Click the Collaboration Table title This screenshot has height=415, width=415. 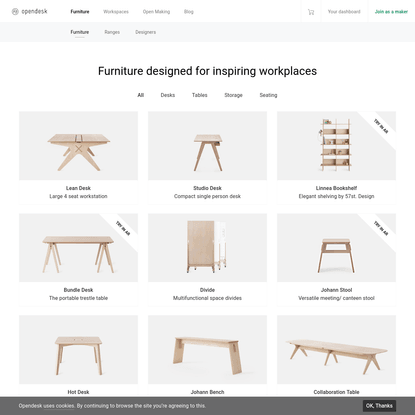pyautogui.click(x=336, y=392)
